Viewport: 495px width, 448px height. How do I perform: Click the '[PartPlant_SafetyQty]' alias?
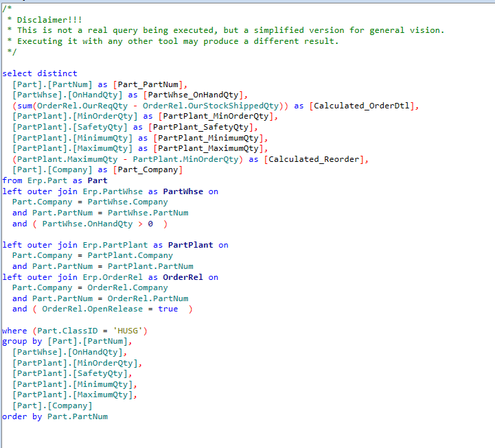point(200,127)
